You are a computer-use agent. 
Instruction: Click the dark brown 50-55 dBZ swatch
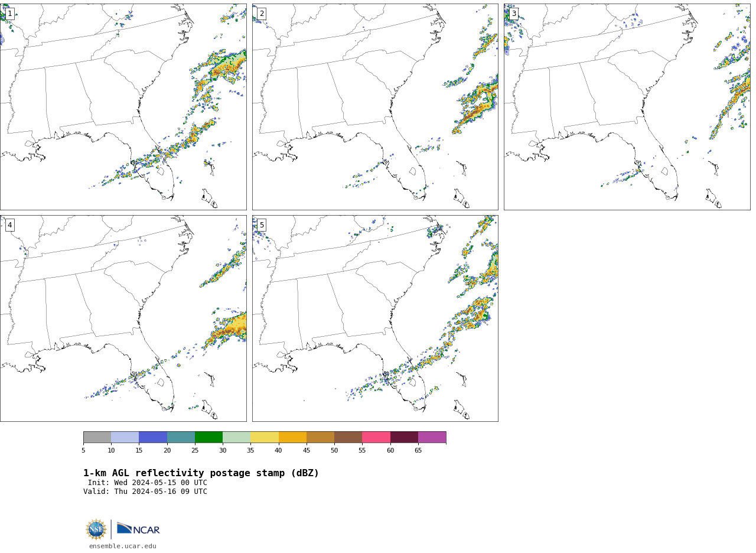click(348, 437)
